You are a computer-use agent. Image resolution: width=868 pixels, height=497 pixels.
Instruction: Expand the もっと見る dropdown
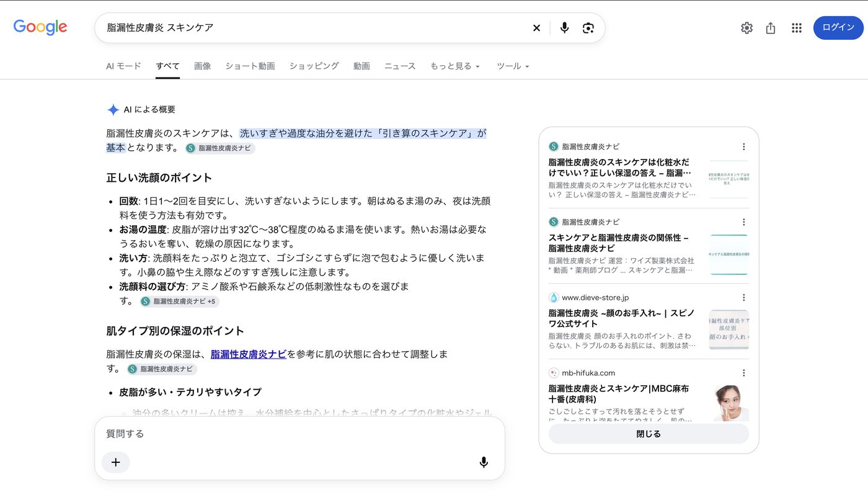[x=455, y=66]
